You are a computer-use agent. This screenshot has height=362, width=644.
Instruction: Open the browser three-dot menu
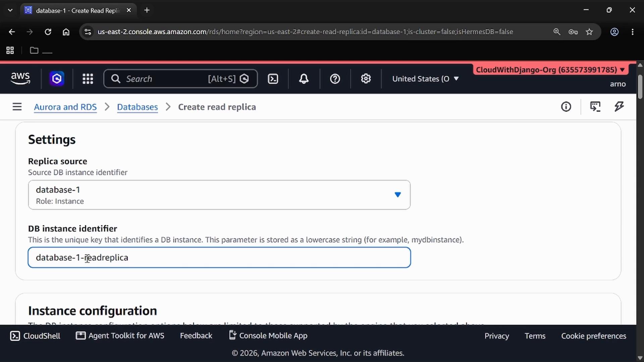(633, 32)
